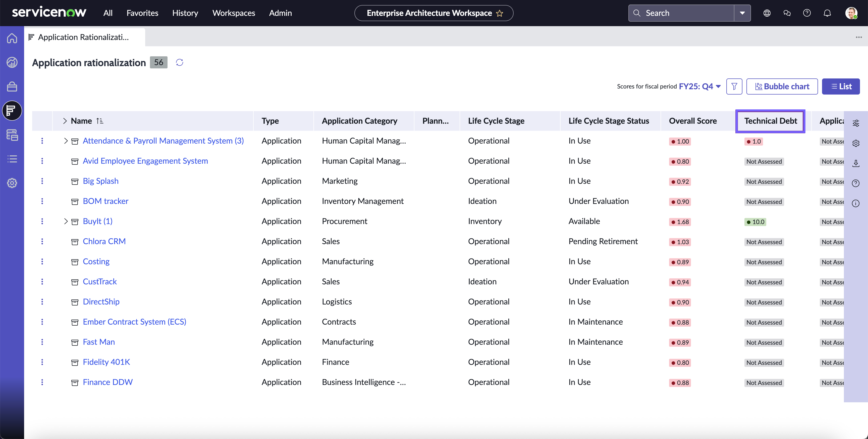The width and height of the screenshot is (868, 439).
Task: Open the chat conversations icon in the header
Action: [x=787, y=13]
